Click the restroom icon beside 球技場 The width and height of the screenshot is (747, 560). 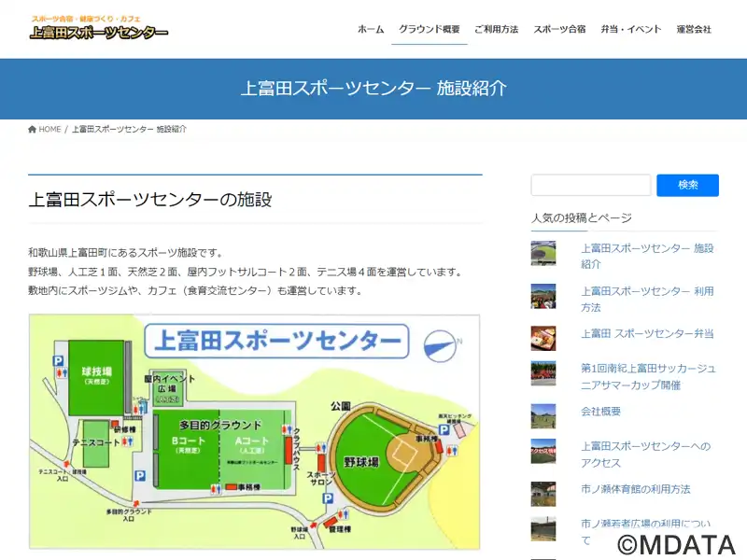62,372
